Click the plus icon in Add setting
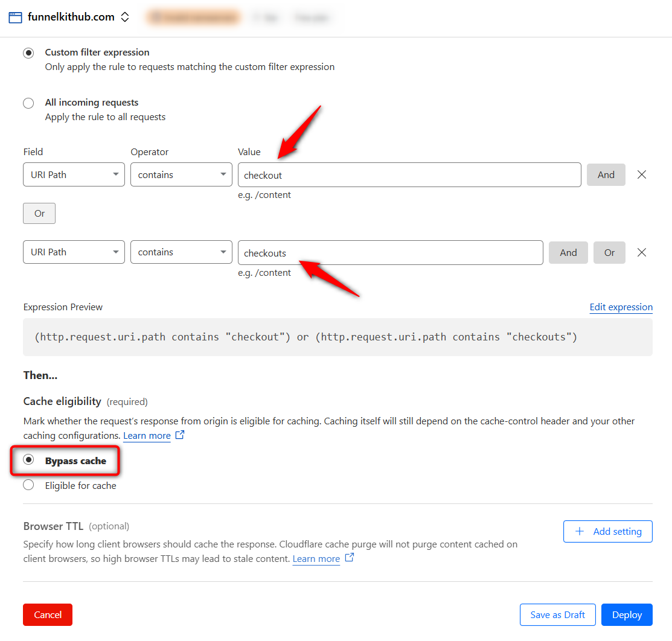672x641 pixels. [x=580, y=531]
